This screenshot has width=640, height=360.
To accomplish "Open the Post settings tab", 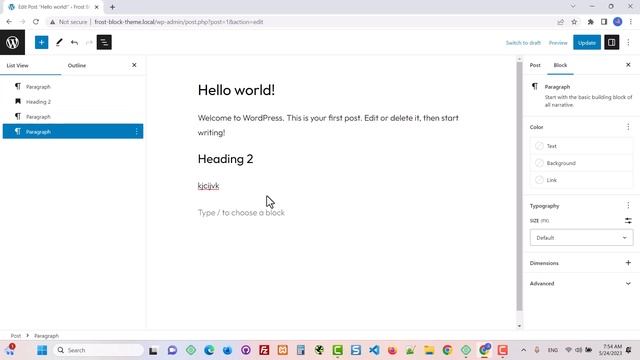I will 535,65.
